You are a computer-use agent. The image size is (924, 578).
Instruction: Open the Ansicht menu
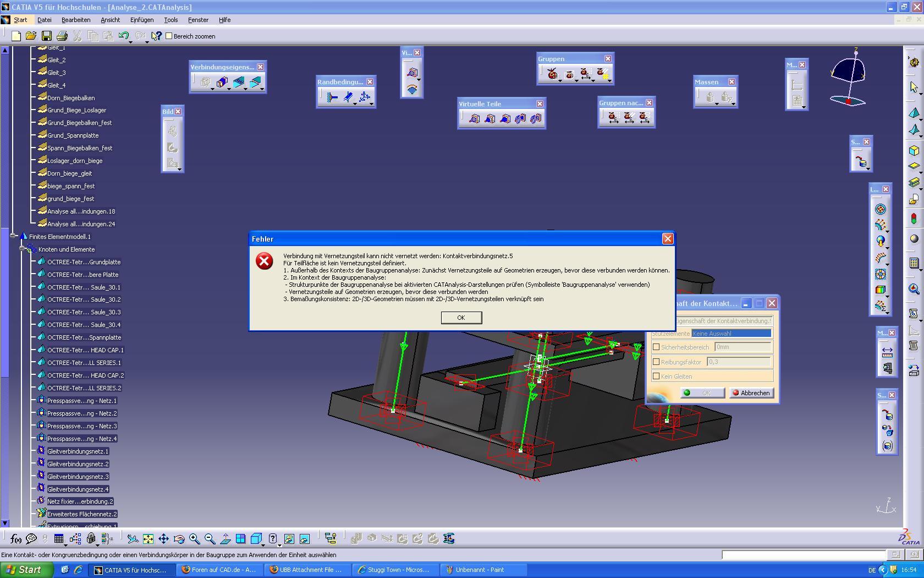pos(110,20)
